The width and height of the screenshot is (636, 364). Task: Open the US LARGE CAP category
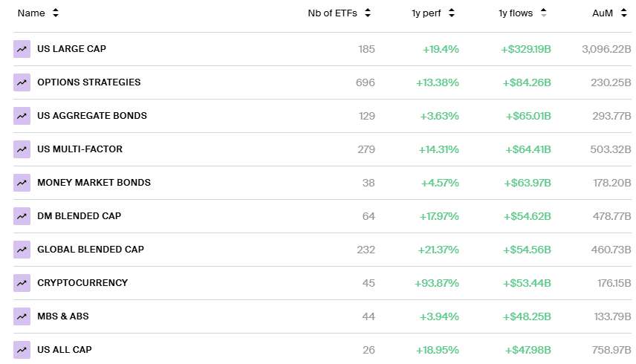(71, 49)
